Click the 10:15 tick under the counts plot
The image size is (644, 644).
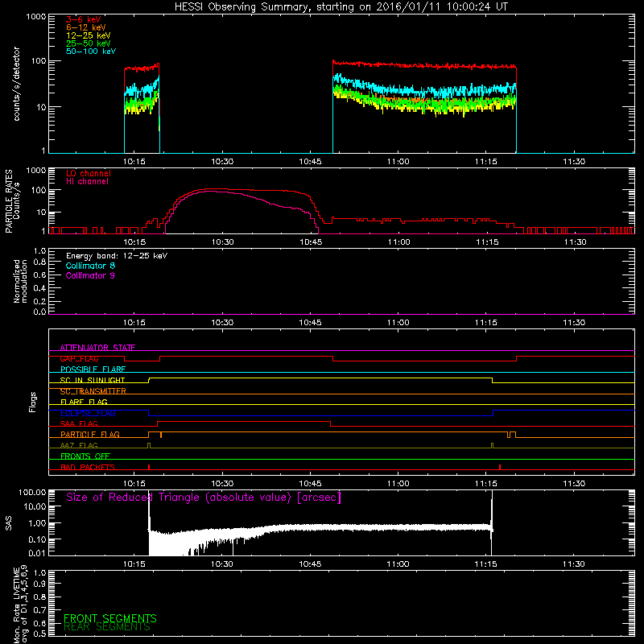coord(134,162)
